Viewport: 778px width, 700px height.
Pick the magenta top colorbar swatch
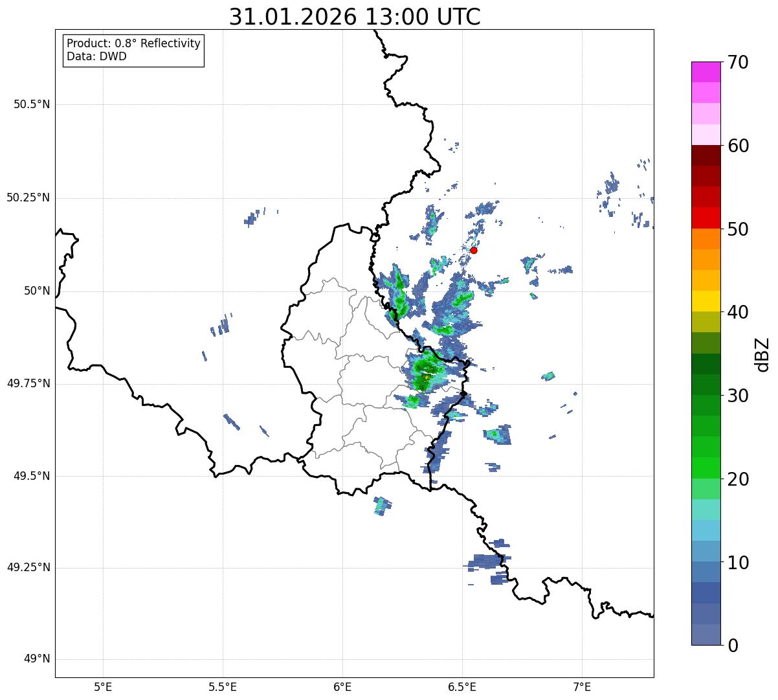706,72
